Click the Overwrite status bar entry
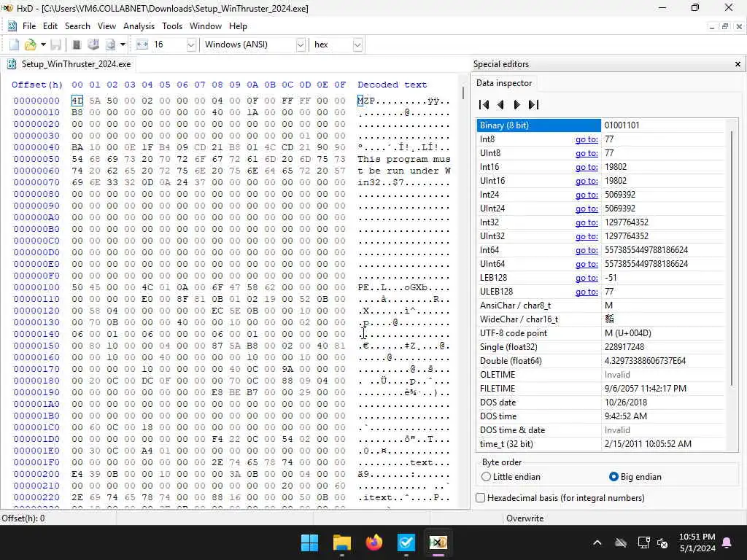Image resolution: width=747 pixels, height=560 pixels. [x=525, y=518]
